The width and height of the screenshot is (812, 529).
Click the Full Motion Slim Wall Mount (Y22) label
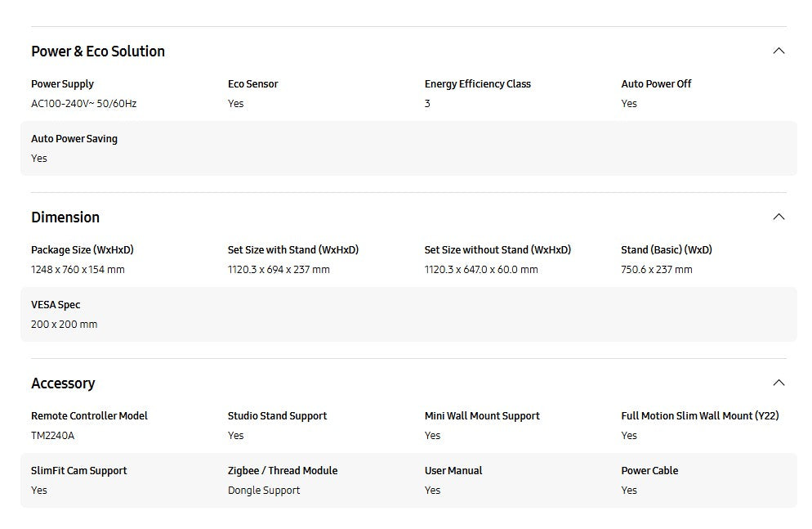pyautogui.click(x=699, y=416)
